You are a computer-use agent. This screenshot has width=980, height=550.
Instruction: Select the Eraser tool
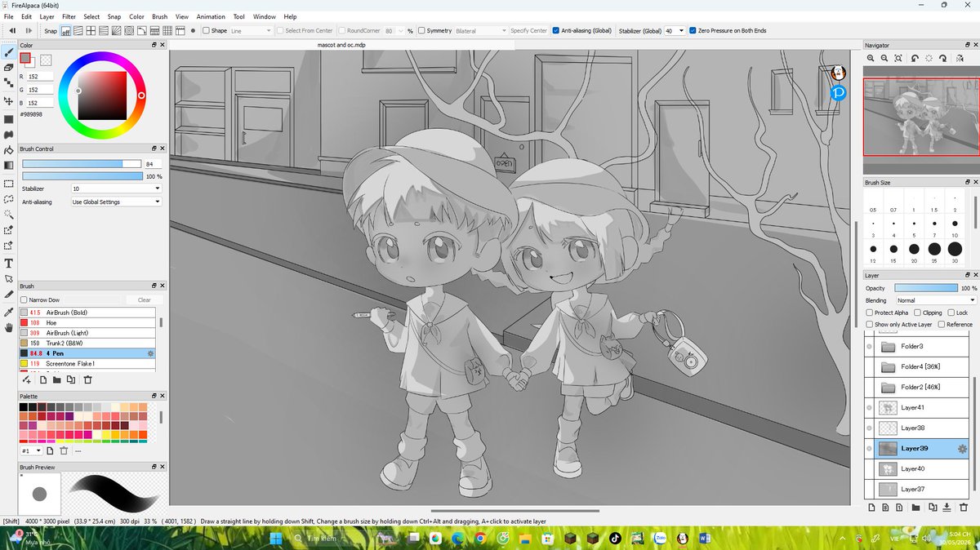coord(8,68)
